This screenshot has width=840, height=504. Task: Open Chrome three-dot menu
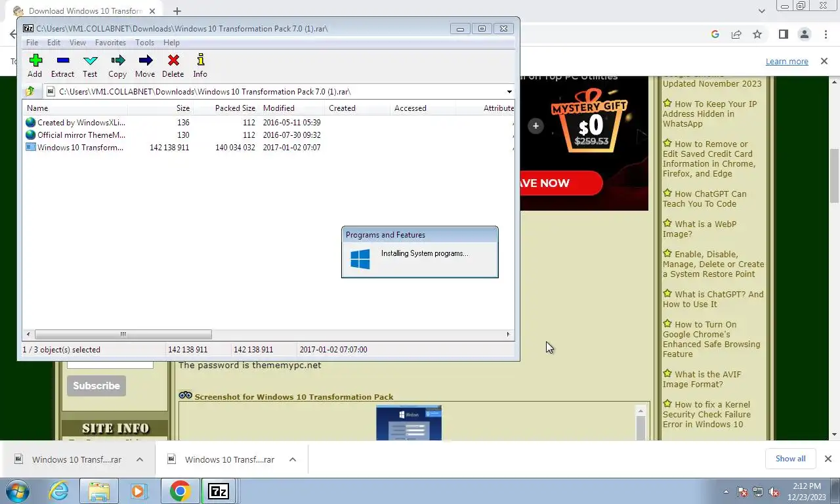point(826,34)
